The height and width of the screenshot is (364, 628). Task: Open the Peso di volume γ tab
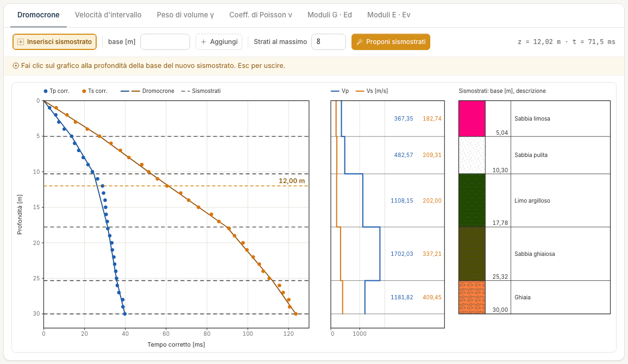click(185, 15)
